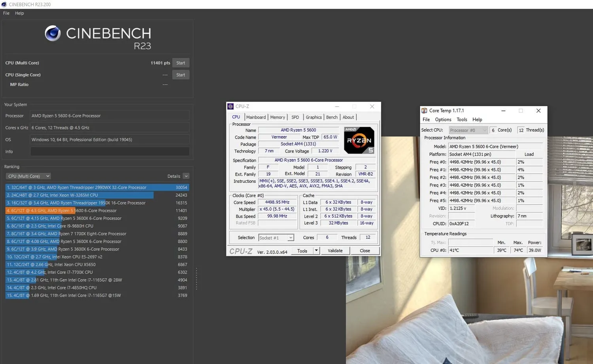Close the CPU-Z window

coord(372,107)
